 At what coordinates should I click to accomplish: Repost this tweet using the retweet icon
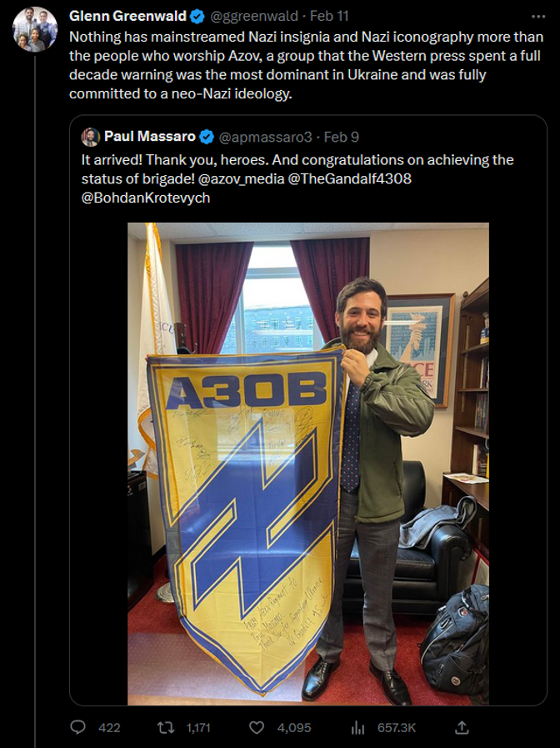coord(166,727)
